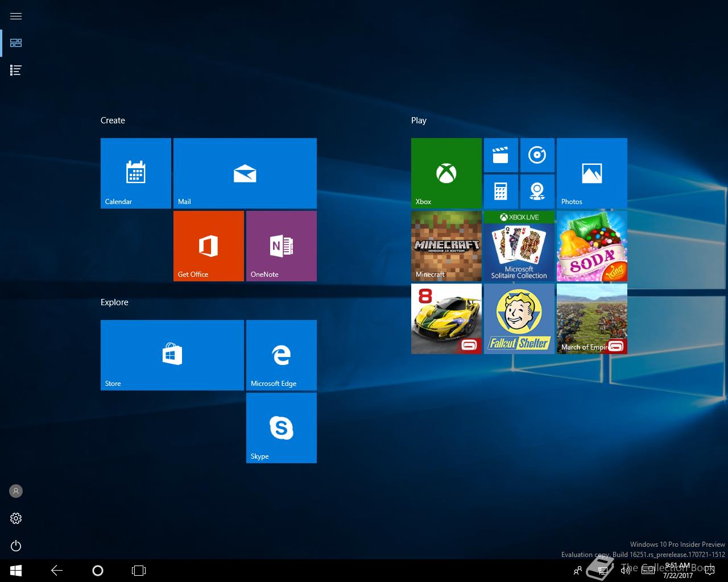Launch the Get Office tile

(x=209, y=246)
